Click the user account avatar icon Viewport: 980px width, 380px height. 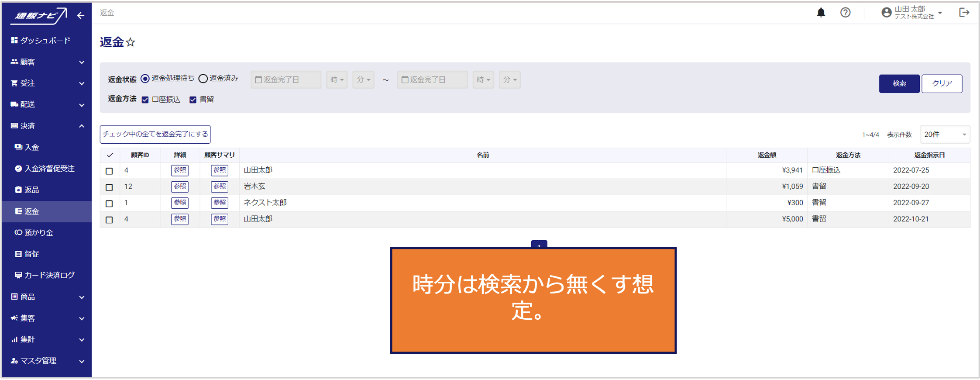pyautogui.click(x=886, y=13)
